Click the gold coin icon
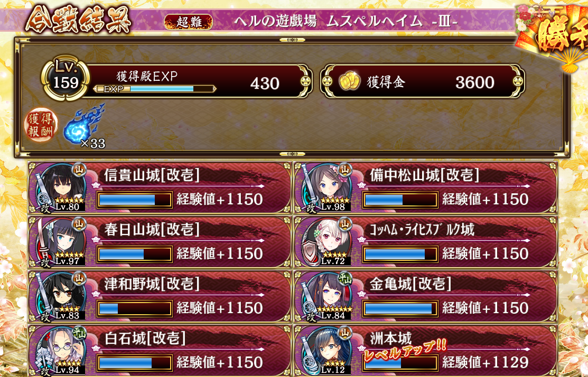The image size is (588, 377). pyautogui.click(x=350, y=82)
